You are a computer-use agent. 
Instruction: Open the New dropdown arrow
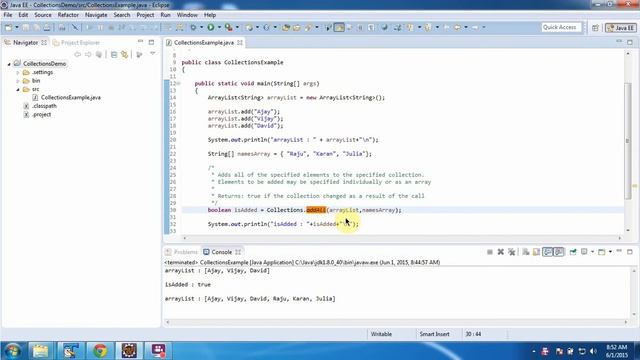(x=17, y=27)
